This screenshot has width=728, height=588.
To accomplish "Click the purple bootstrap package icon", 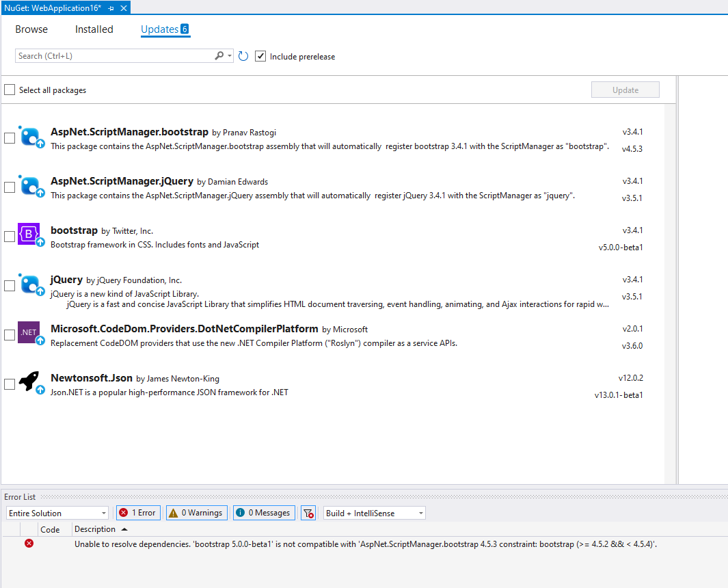I will click(31, 235).
